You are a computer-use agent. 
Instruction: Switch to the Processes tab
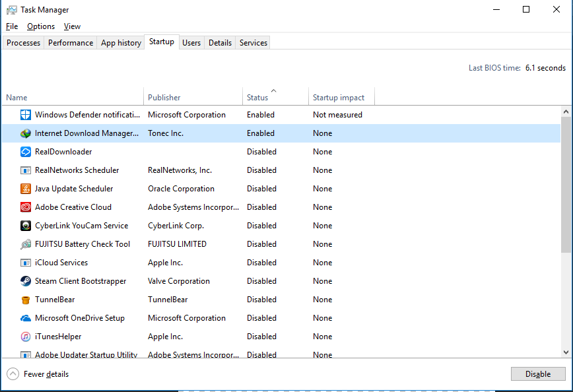click(x=23, y=43)
